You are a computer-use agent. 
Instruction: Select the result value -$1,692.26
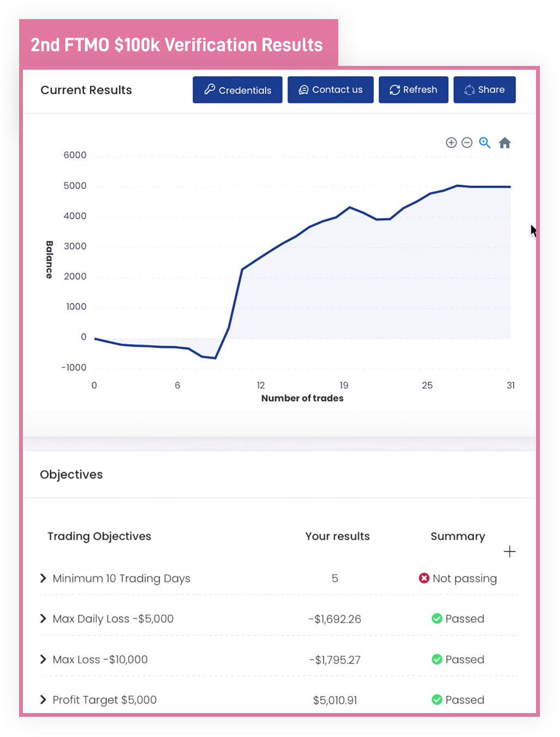point(335,619)
